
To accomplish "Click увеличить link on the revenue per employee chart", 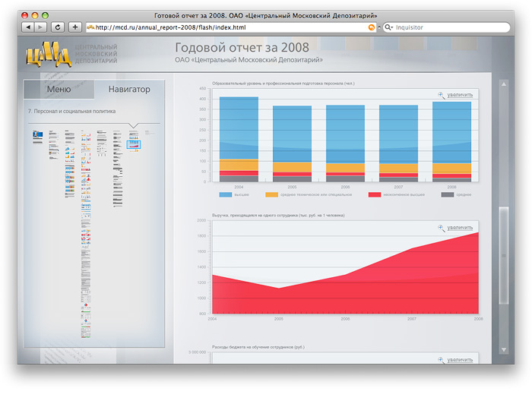I will 460,228.
